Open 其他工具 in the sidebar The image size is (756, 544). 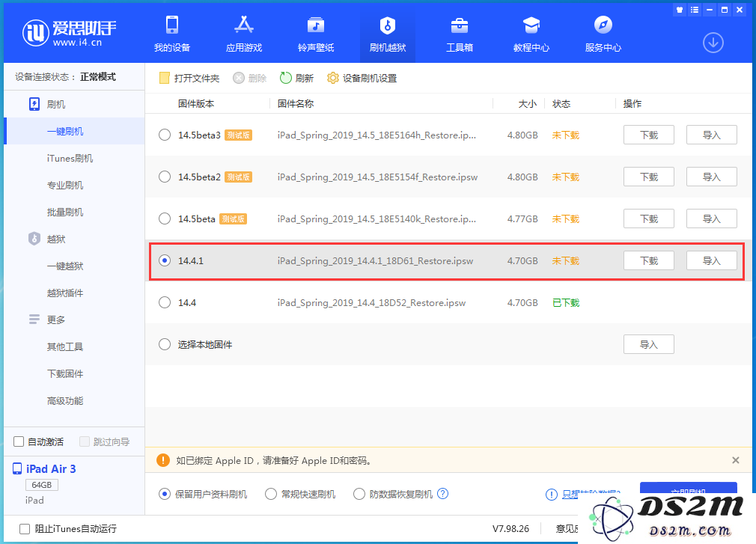click(65, 347)
